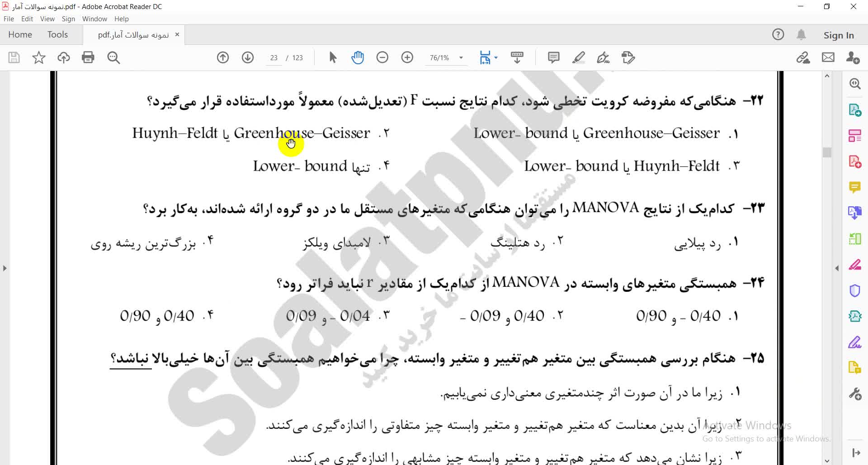Select the highlight text pen tool
Image resolution: width=868 pixels, height=465 pixels.
click(579, 57)
